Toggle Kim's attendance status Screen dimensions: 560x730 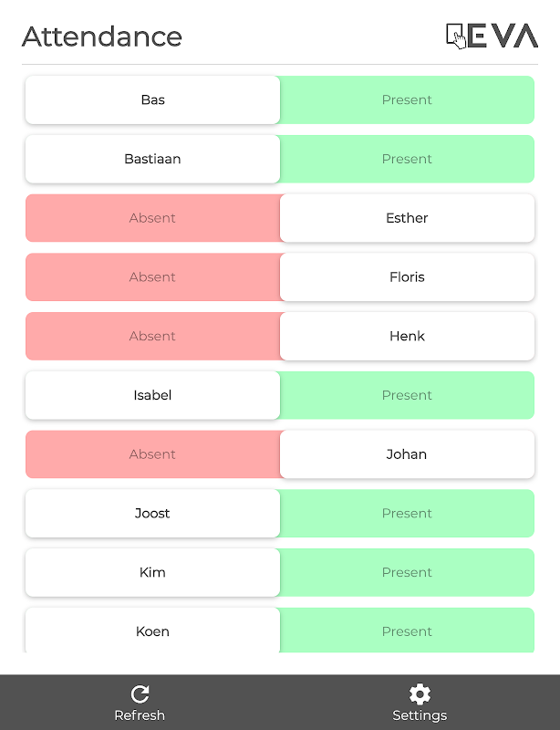point(152,572)
